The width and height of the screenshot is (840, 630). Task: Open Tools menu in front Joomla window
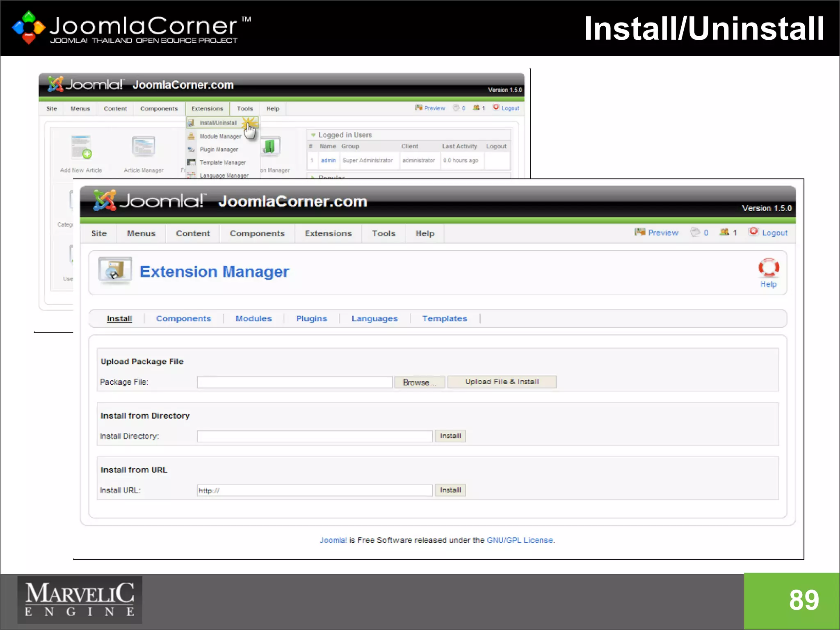tap(383, 233)
